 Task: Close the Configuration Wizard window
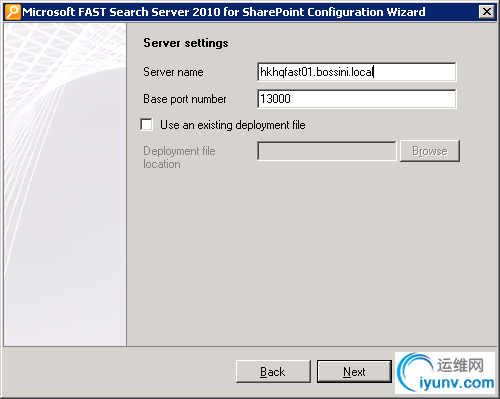[x=487, y=12]
